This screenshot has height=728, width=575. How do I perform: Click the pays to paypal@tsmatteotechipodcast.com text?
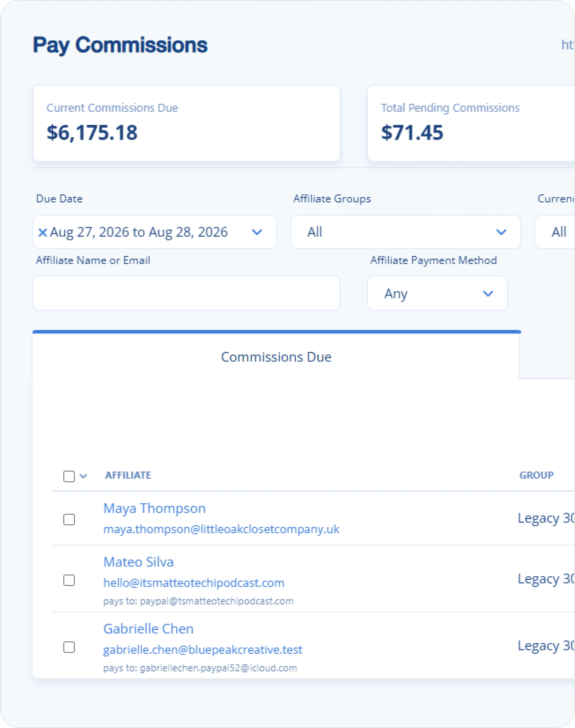198,601
